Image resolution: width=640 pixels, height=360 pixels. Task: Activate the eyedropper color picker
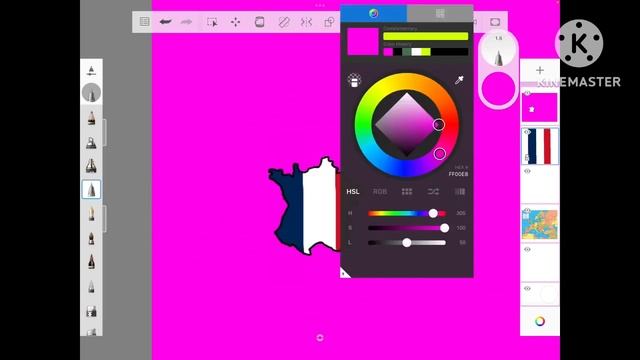click(x=459, y=80)
